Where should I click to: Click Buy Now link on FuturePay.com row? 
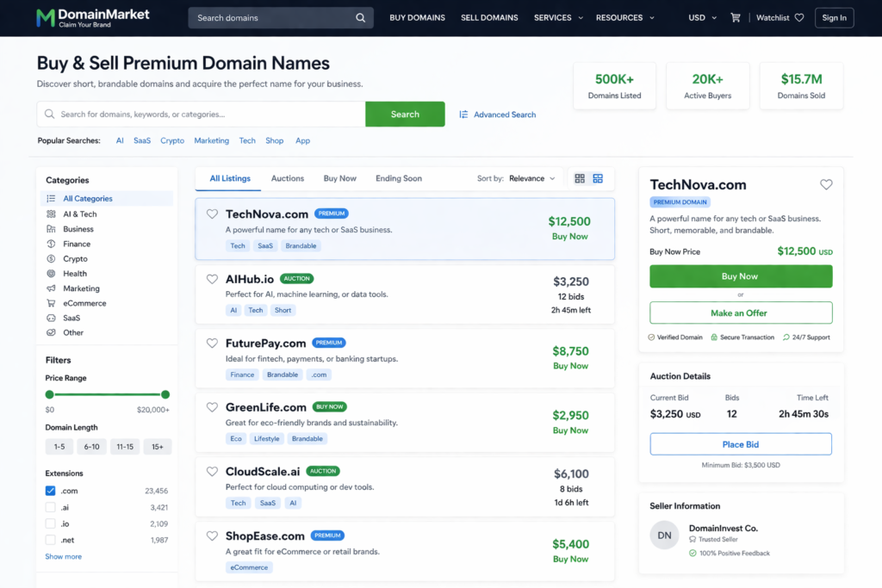[570, 366]
